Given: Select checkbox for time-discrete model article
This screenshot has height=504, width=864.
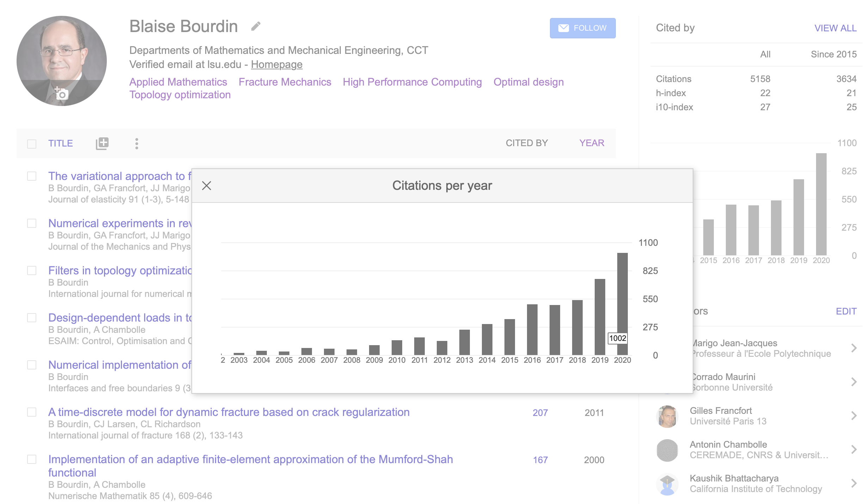Looking at the screenshot, I should (32, 412).
